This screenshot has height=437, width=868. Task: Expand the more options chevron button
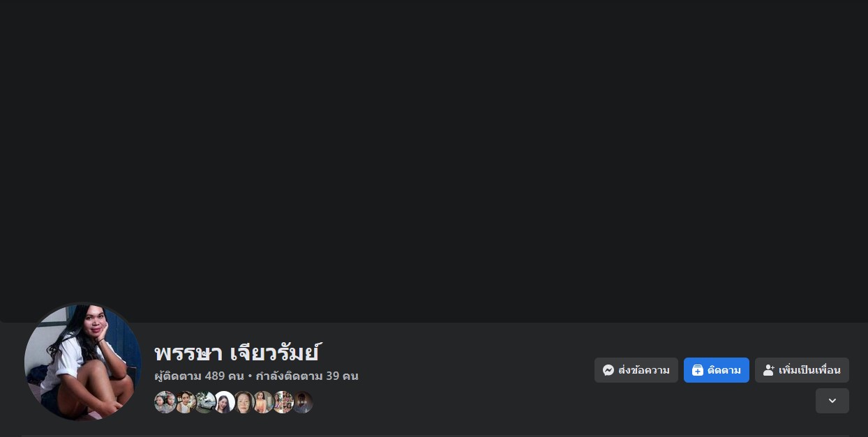point(832,401)
